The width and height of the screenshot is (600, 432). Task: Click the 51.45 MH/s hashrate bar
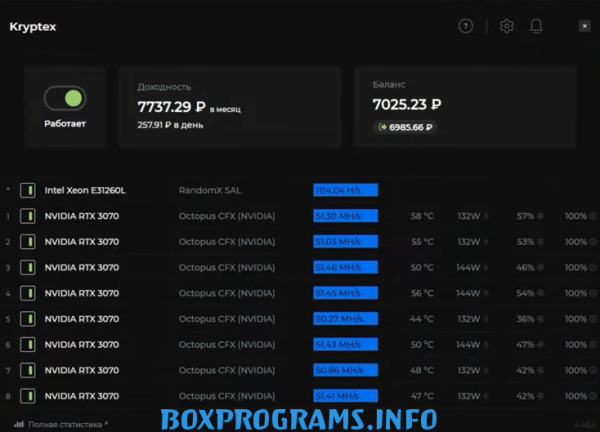coord(346,293)
